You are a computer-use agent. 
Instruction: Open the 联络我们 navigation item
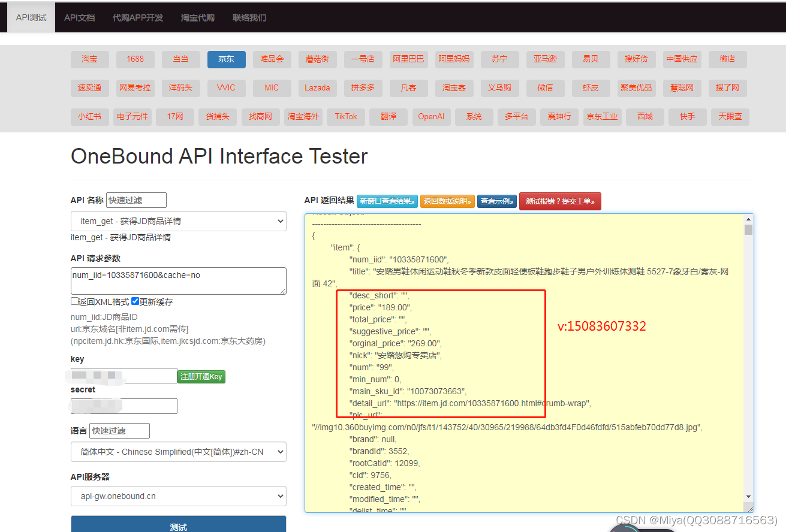[x=249, y=17]
